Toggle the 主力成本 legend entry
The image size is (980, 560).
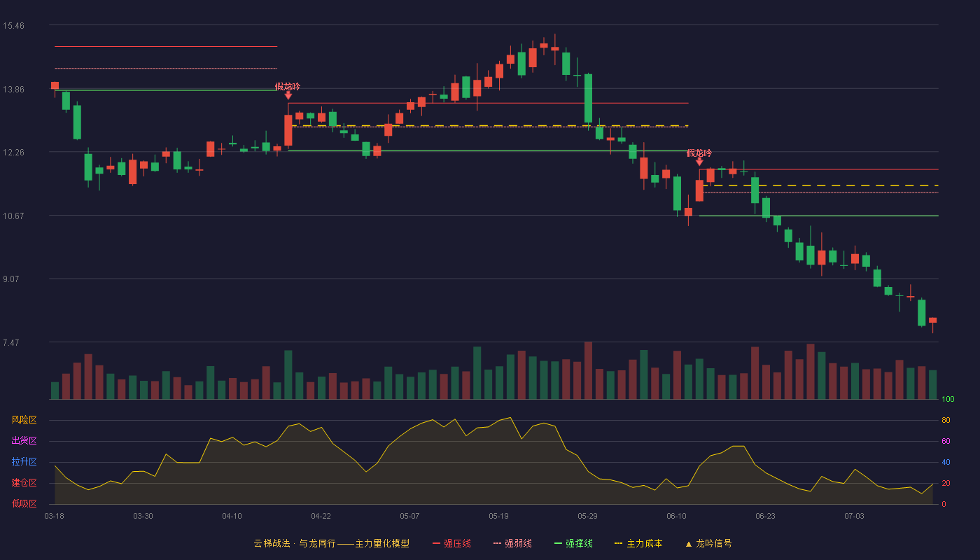click(638, 543)
